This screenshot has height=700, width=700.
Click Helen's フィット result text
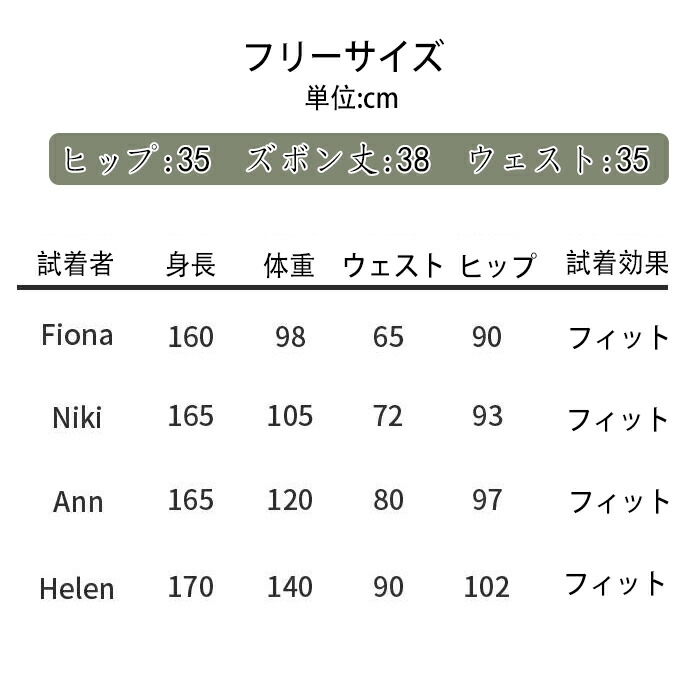coord(615,584)
